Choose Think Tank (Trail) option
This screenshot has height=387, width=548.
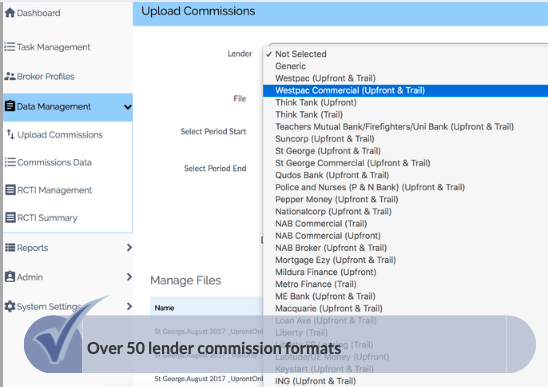pyautogui.click(x=309, y=114)
